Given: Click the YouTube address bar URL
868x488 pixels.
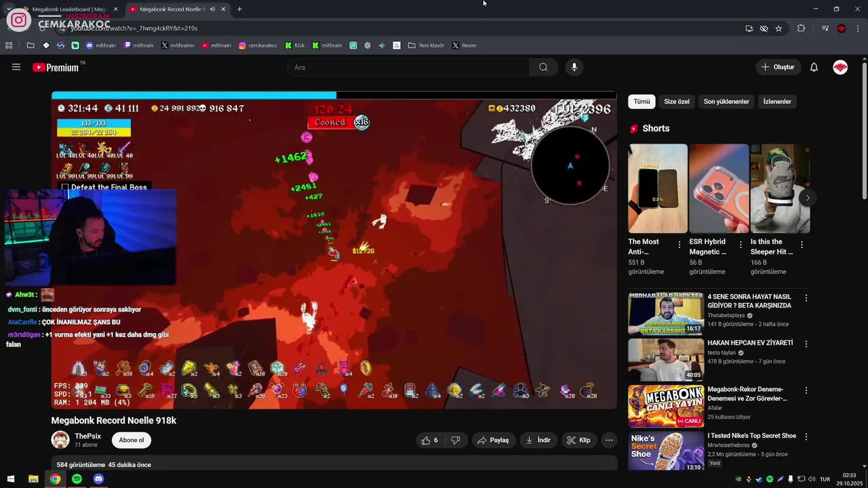Looking at the screenshot, I should (x=134, y=28).
